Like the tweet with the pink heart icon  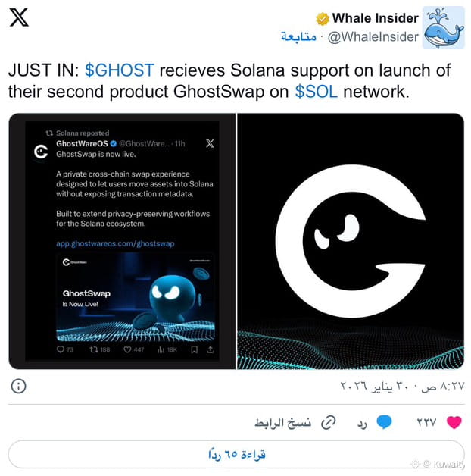[x=454, y=422]
